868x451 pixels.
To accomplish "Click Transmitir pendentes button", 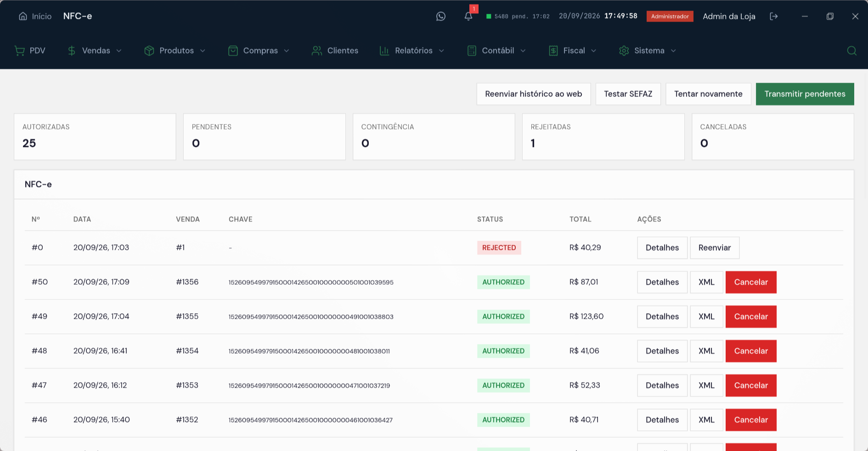I will [x=805, y=94].
